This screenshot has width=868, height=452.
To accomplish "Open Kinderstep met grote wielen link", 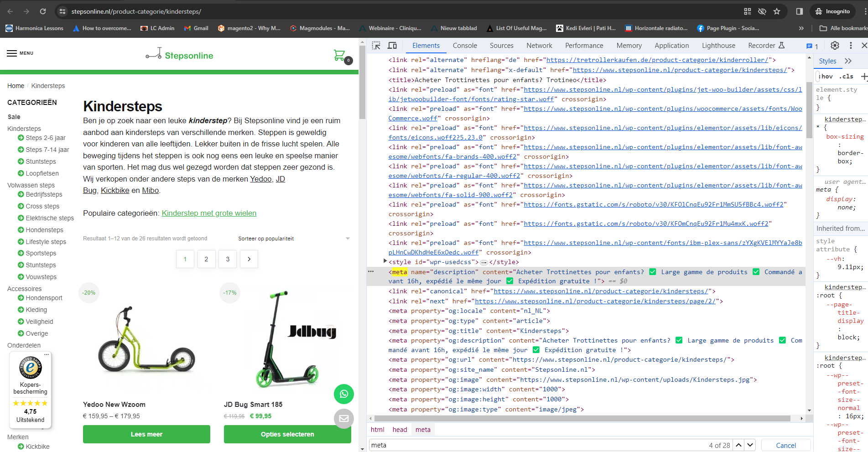I will pos(209,213).
